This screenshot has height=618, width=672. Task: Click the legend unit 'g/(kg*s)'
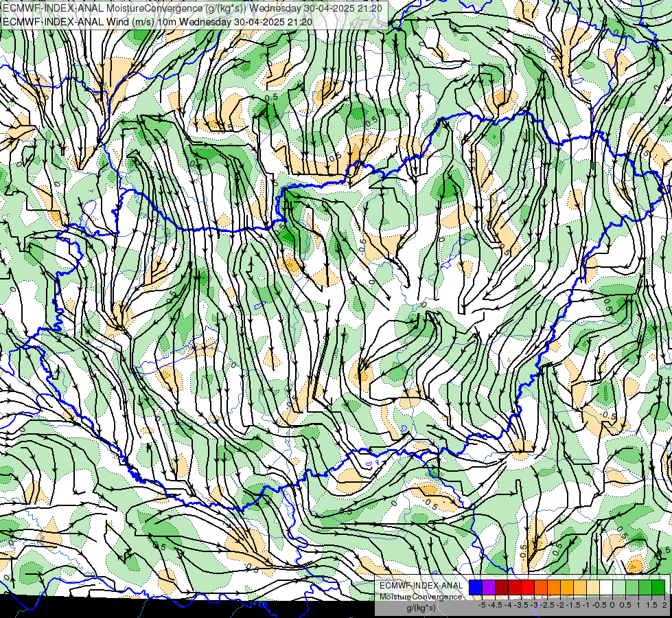(421, 608)
